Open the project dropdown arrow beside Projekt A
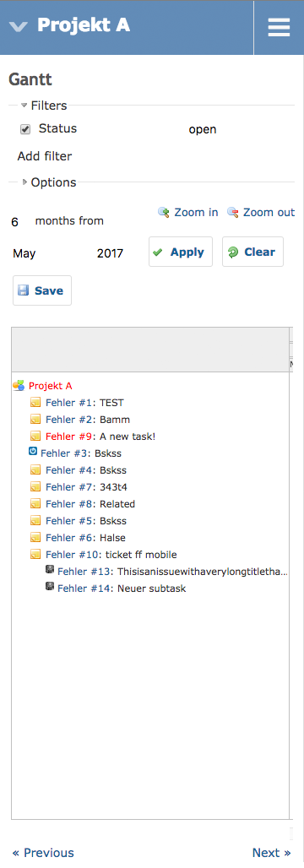 coord(19,26)
